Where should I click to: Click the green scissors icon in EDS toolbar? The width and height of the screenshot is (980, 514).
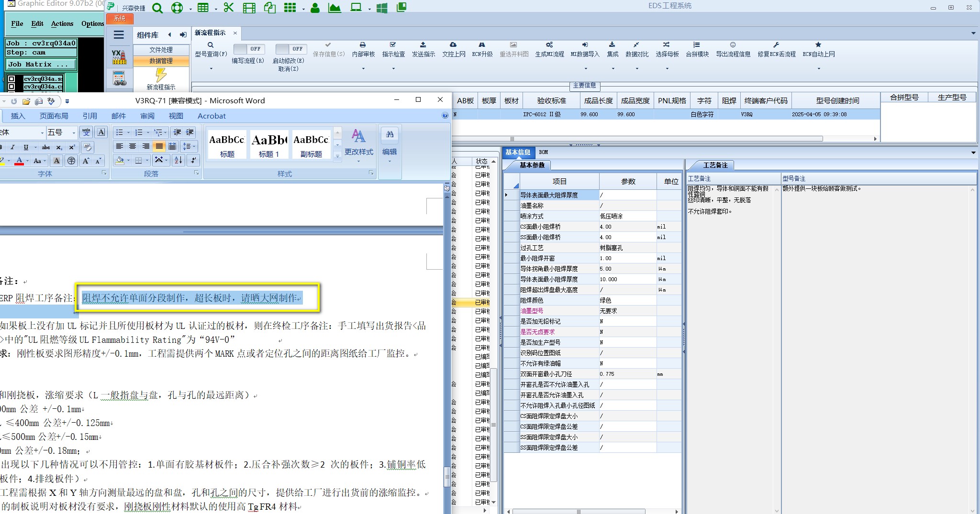(x=229, y=7)
